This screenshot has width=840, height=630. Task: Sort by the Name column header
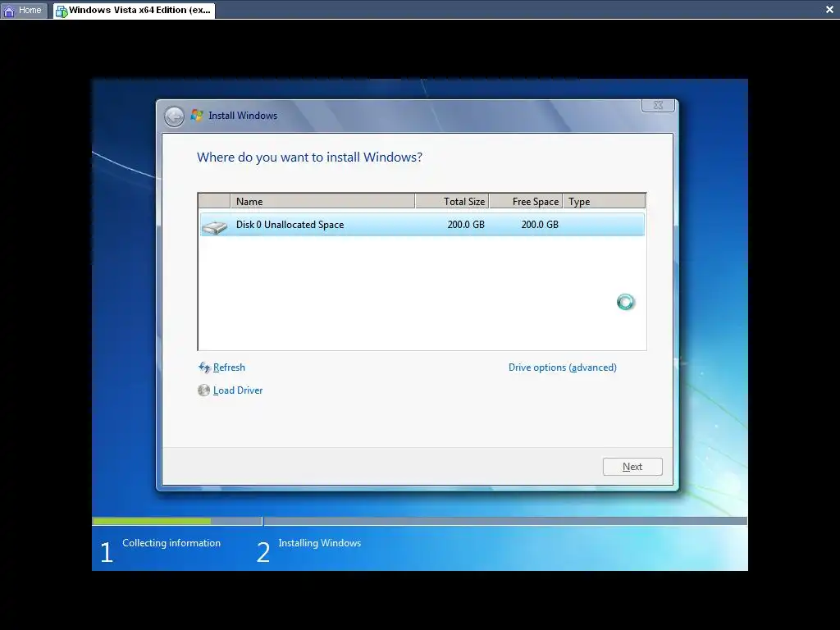pos(322,202)
